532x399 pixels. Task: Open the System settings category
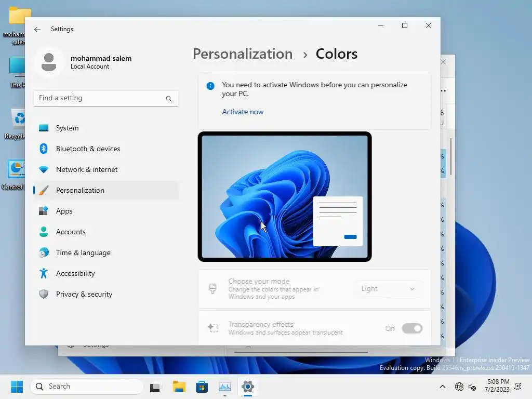[106, 128]
